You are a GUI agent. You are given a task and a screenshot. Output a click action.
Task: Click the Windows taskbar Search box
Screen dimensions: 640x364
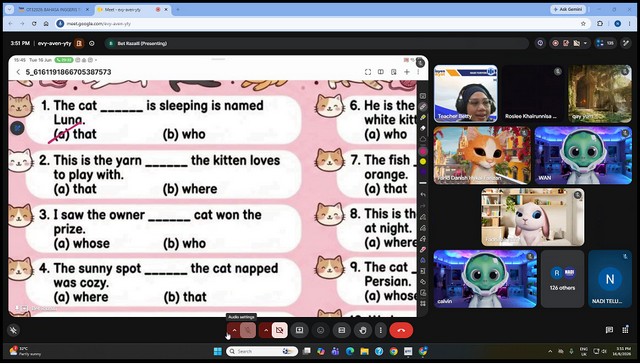262,351
